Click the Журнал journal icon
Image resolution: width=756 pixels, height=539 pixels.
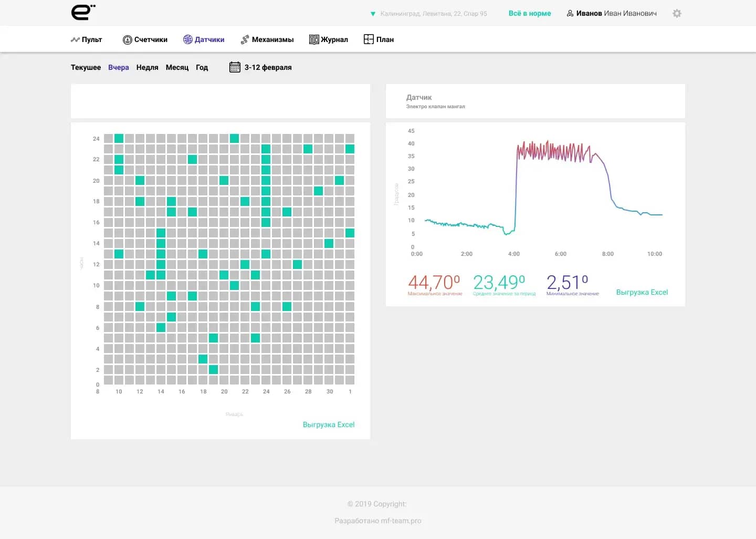pos(314,39)
